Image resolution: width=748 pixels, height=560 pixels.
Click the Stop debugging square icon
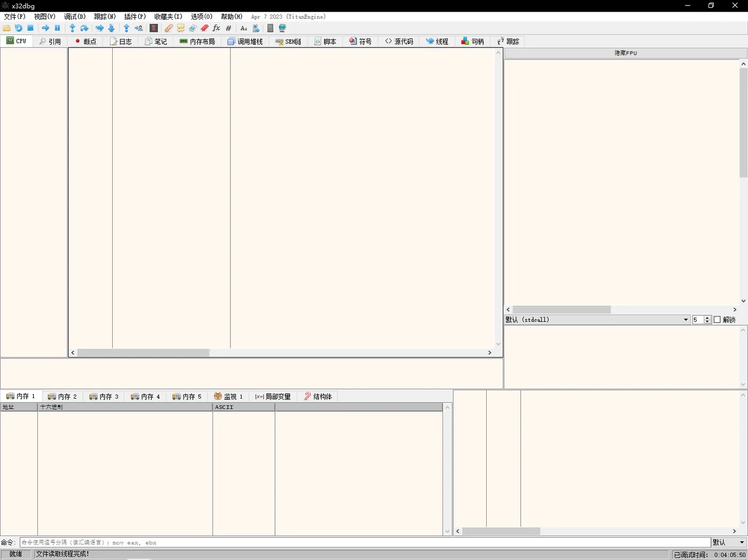point(30,28)
